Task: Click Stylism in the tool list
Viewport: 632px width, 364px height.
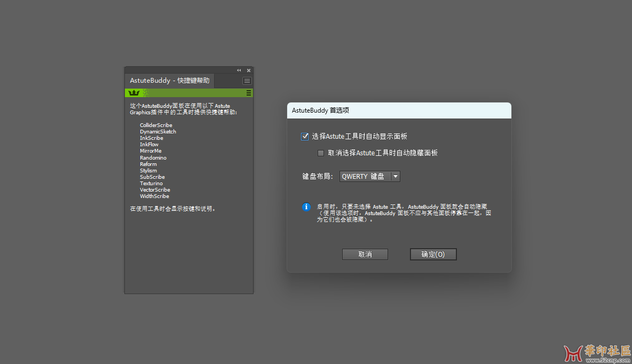Action: pyautogui.click(x=148, y=171)
